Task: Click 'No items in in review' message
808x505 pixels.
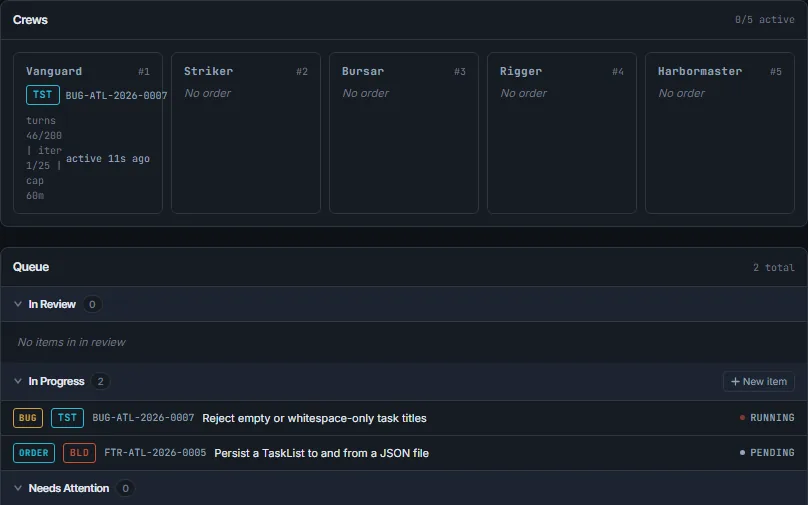Action: pos(72,342)
